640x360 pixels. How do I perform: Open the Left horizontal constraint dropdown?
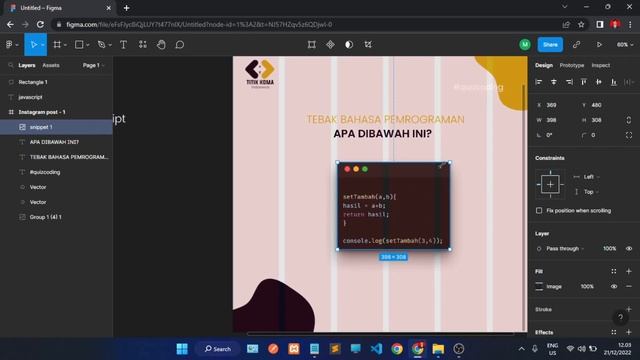tap(591, 177)
